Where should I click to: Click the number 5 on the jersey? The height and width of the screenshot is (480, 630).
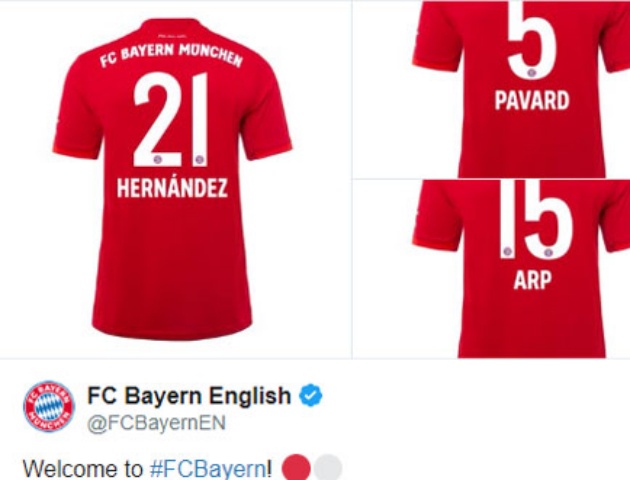click(532, 40)
